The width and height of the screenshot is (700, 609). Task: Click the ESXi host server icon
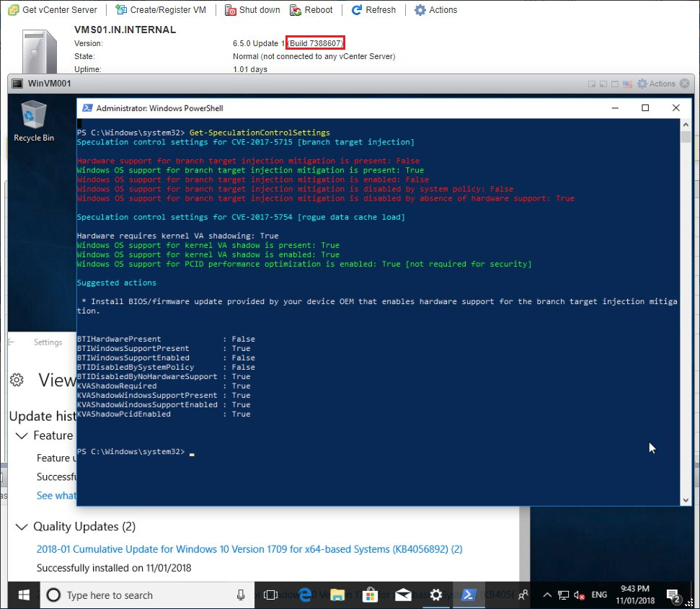point(39,51)
